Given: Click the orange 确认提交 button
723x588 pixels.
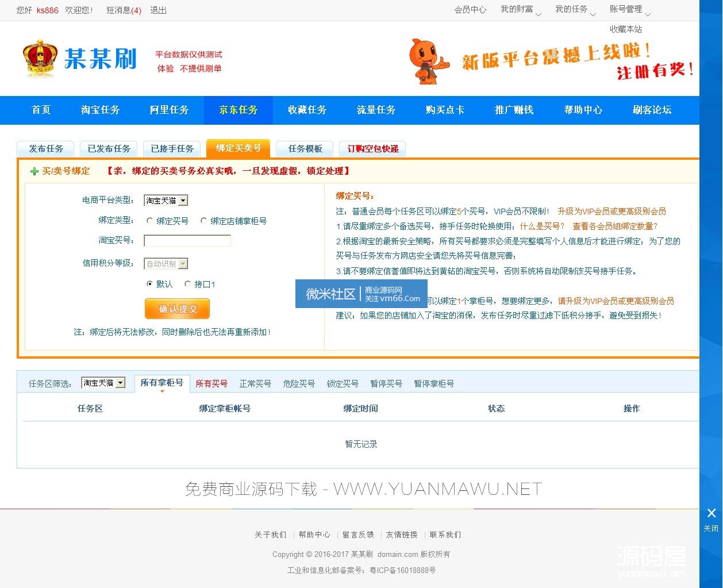Looking at the screenshot, I should click(177, 309).
